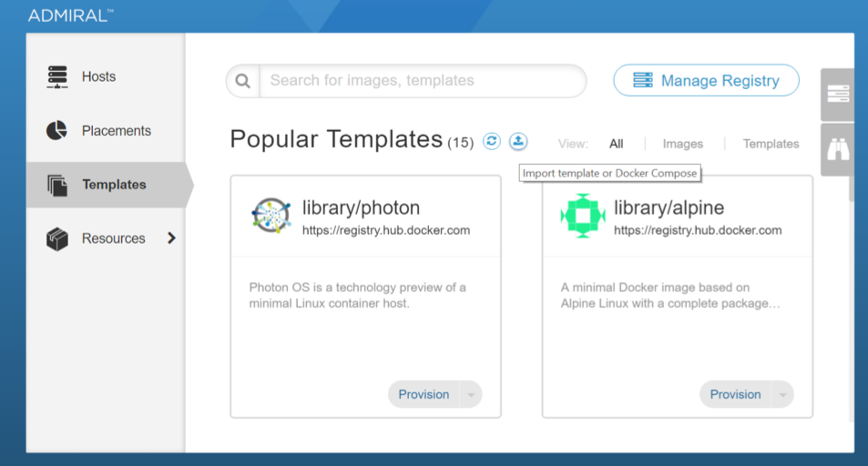Click the Templates stacked pages icon
This screenshot has height=466, width=868.
point(57,185)
